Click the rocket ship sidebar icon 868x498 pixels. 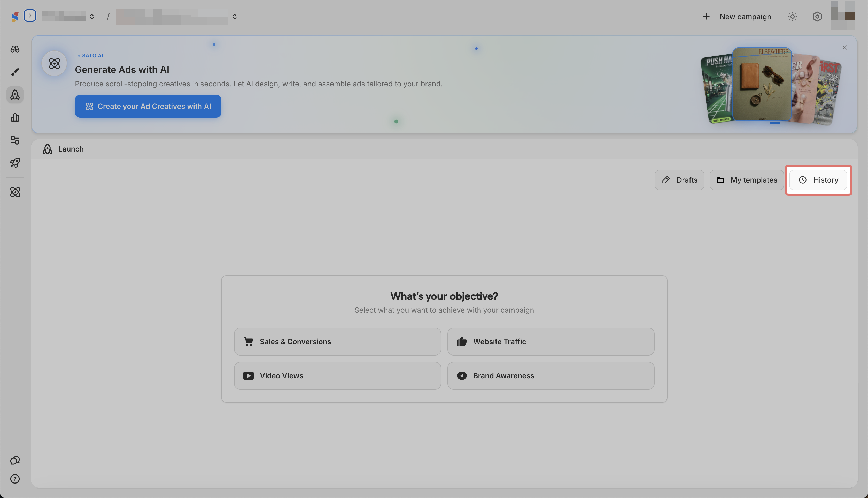15,163
